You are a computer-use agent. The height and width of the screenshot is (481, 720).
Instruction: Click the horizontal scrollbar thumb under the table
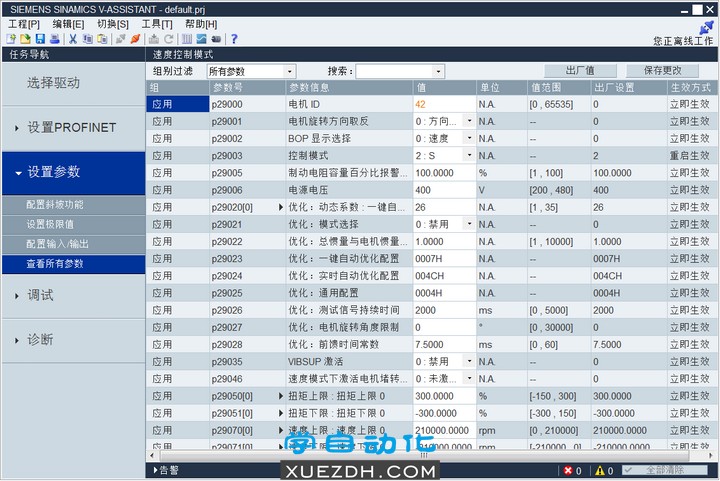point(423,455)
